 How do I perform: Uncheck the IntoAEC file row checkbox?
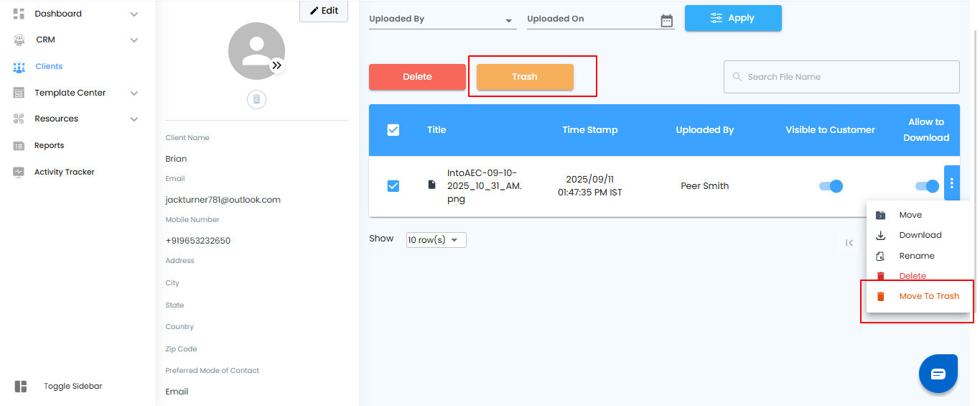coord(393,186)
